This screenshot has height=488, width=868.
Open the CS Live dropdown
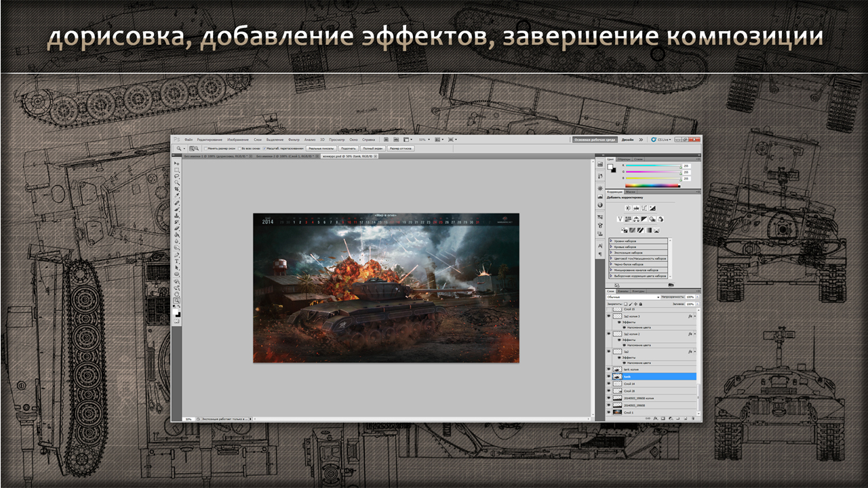pos(660,140)
